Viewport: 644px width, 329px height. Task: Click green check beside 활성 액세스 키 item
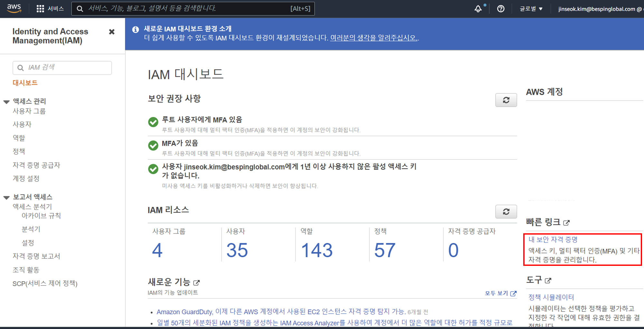[153, 169]
